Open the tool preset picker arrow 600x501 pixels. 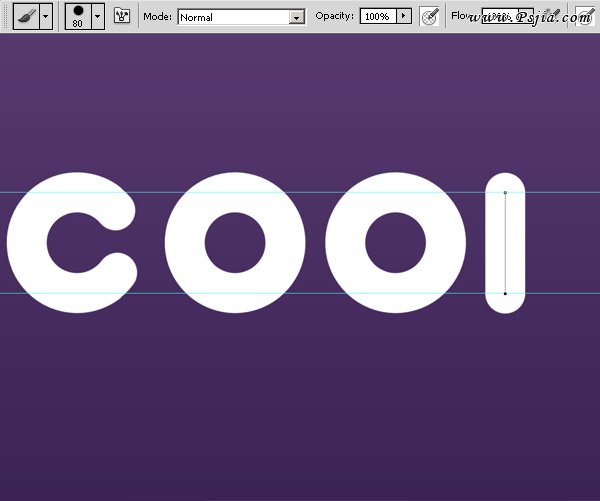46,16
